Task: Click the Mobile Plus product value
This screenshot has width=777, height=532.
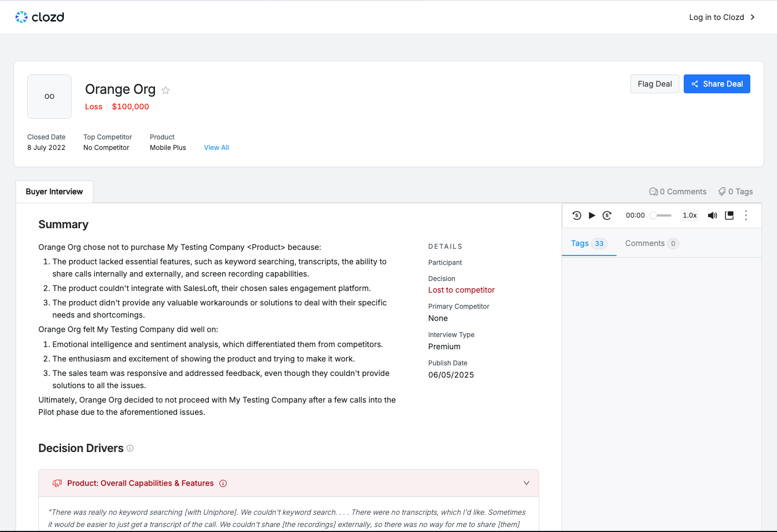Action: click(168, 148)
